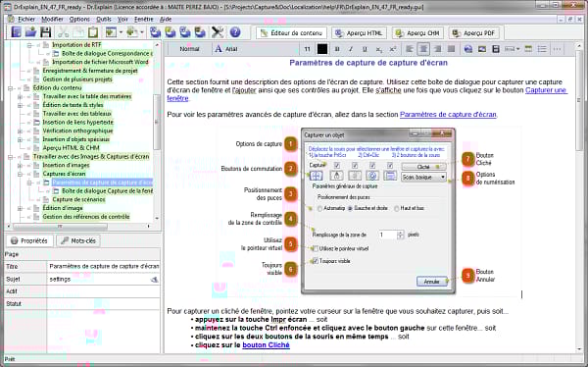
Task: Open the Options menu
Action: coord(79,20)
